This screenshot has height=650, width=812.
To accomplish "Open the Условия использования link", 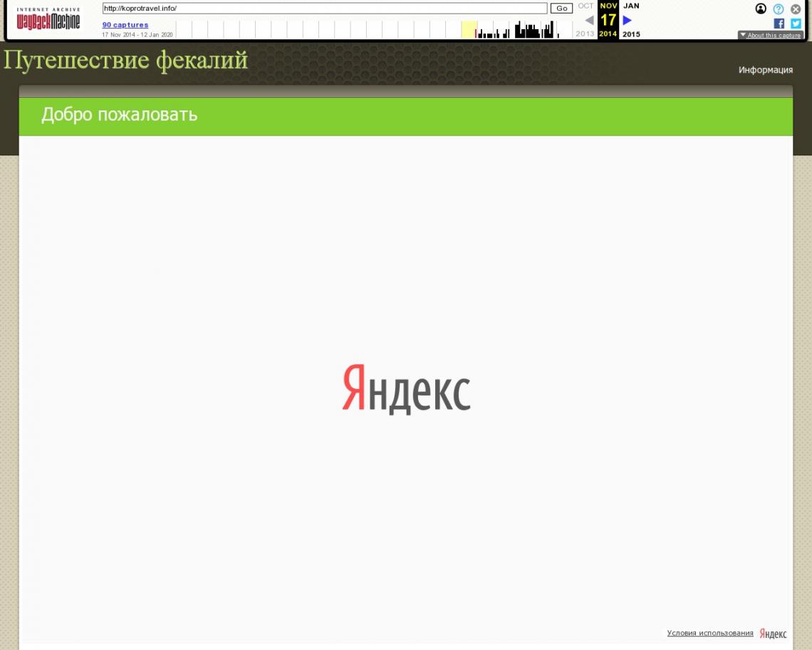I will pos(710,633).
